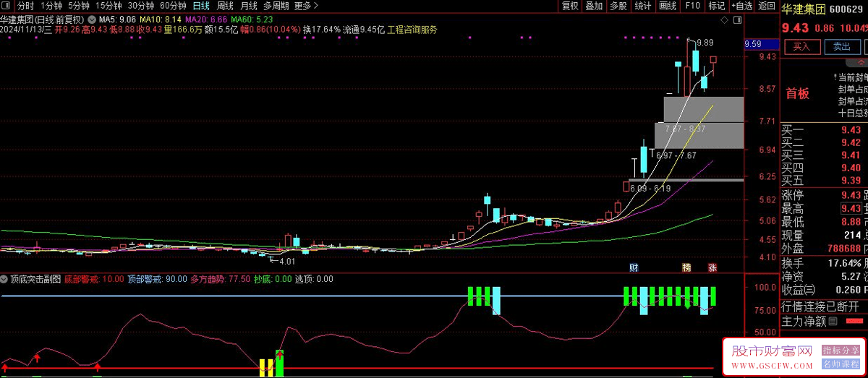Click the 9.89 high price label
868x378 pixels.
coord(705,43)
